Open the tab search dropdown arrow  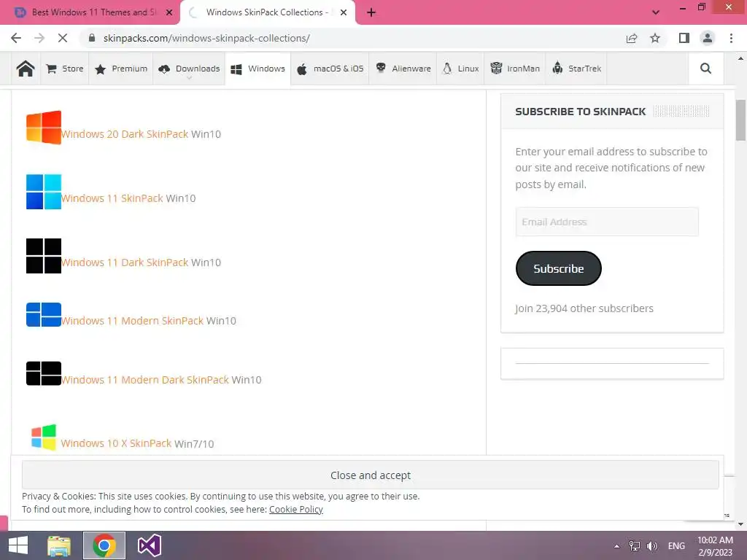(x=656, y=12)
